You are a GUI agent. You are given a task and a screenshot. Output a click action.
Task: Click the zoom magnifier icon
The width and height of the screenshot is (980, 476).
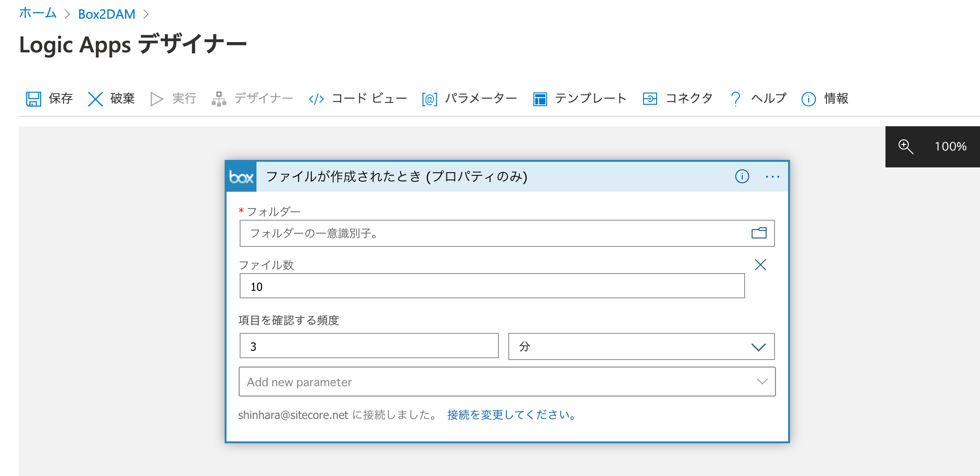pyautogui.click(x=906, y=147)
